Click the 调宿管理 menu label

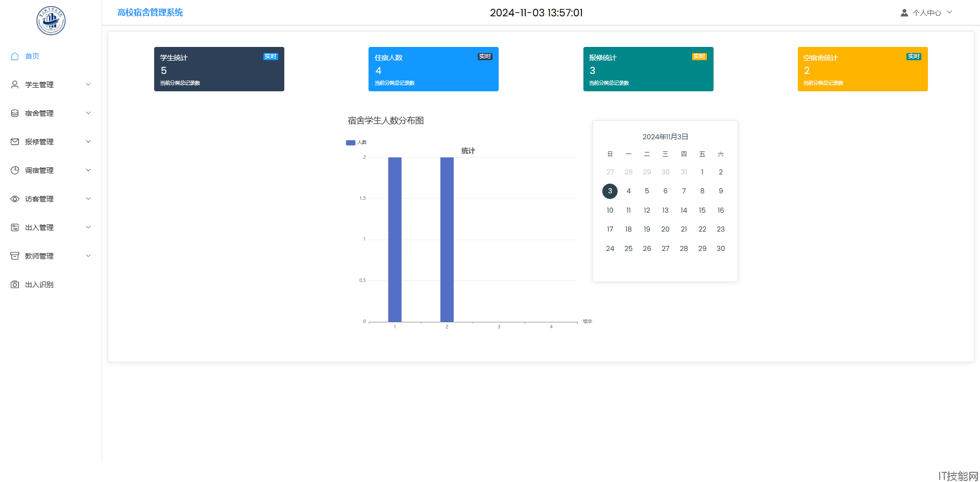point(39,170)
